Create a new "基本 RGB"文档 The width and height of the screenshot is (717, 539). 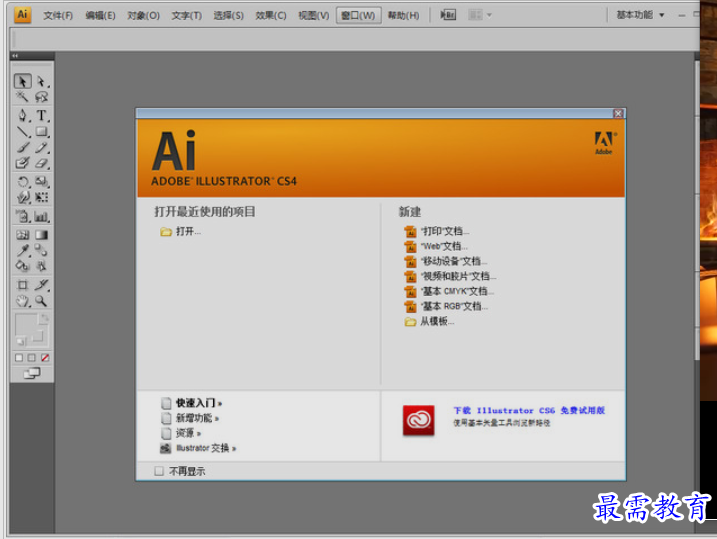click(446, 306)
